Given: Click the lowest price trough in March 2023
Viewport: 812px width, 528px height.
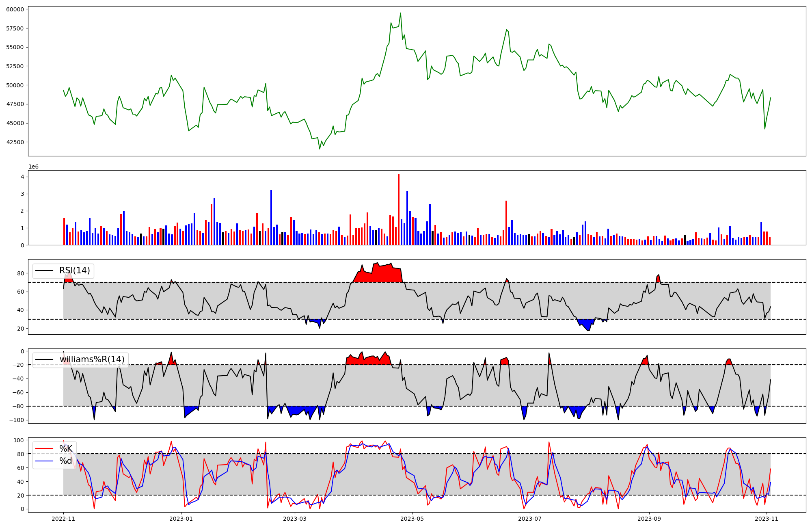Looking at the screenshot, I should [320, 148].
